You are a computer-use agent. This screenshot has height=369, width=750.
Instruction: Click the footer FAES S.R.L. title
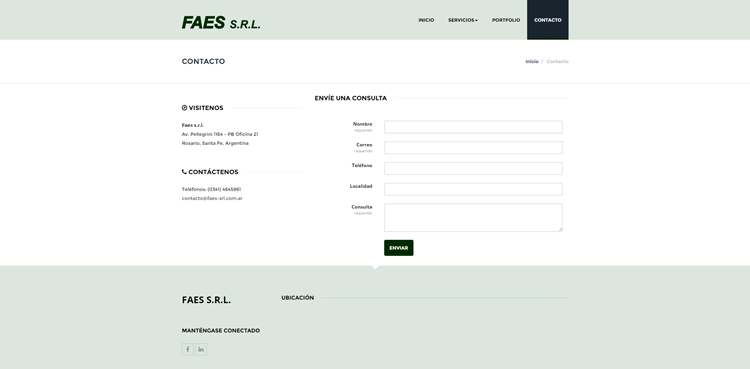pyautogui.click(x=206, y=300)
